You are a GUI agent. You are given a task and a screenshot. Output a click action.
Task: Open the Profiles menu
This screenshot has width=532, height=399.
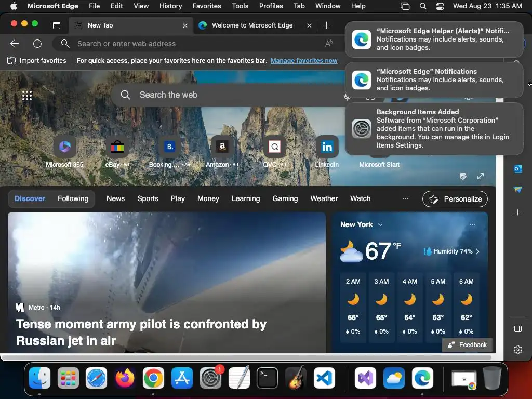click(271, 6)
